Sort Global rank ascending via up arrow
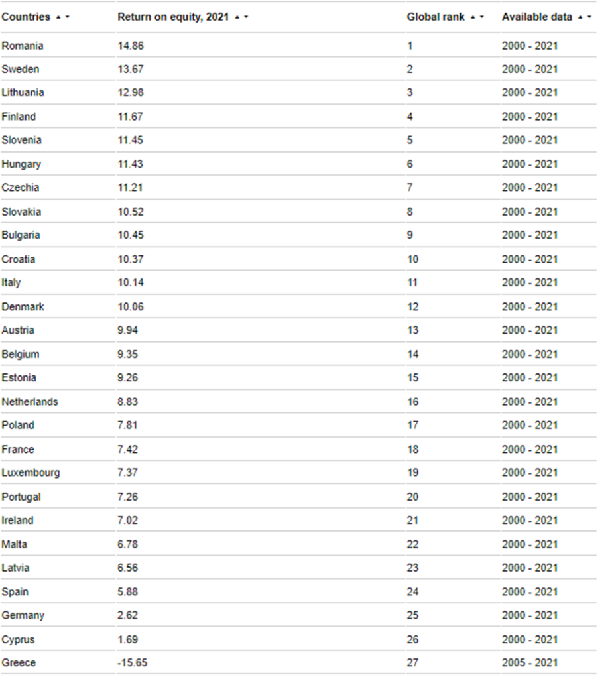Screen dimensions: 616x679 [473, 17]
